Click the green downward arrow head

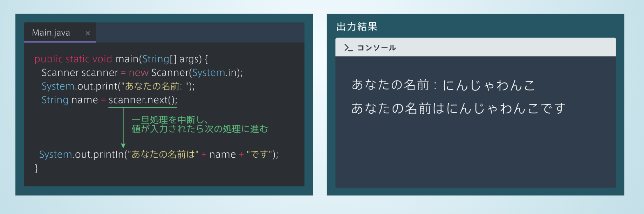coord(123,145)
